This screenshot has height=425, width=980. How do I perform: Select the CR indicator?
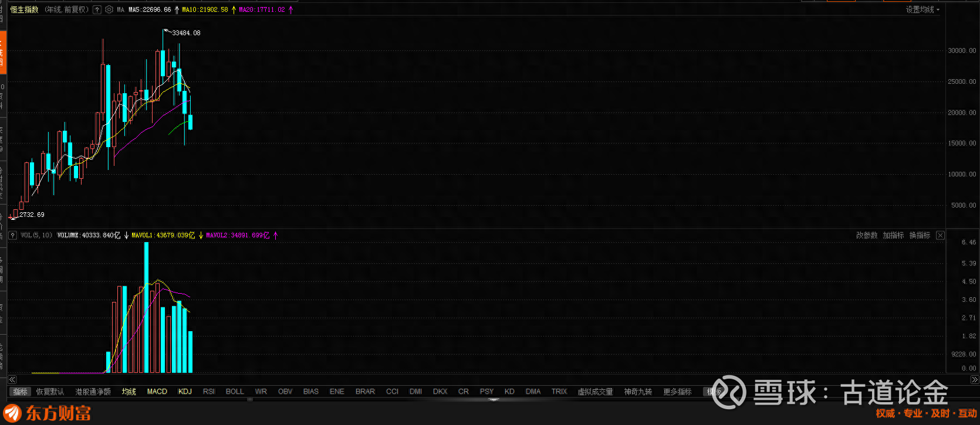click(464, 392)
